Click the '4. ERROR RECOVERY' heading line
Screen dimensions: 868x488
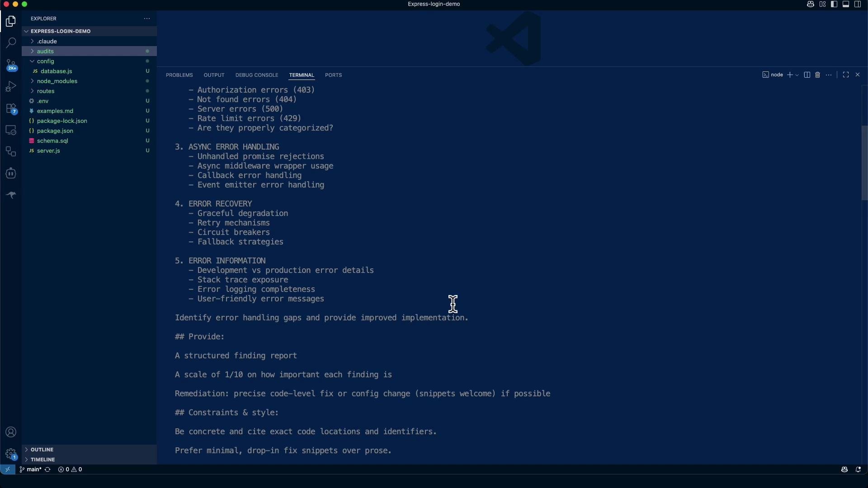(213, 204)
